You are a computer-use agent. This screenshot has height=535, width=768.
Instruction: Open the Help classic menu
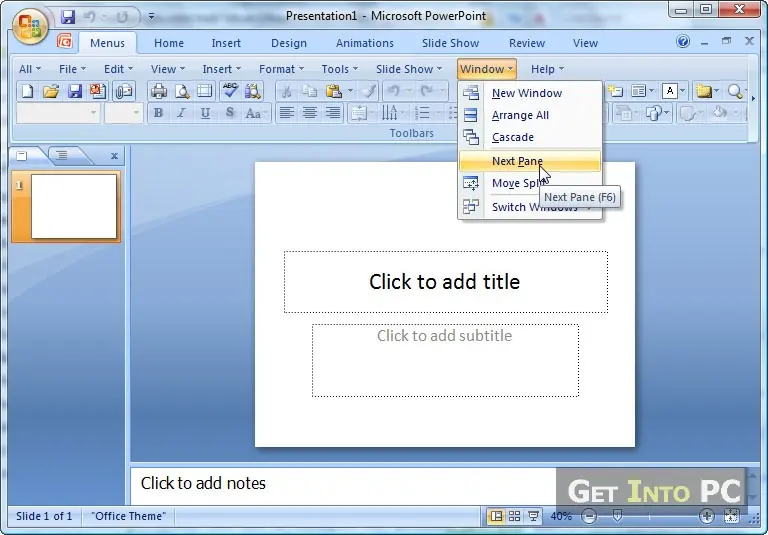(547, 69)
